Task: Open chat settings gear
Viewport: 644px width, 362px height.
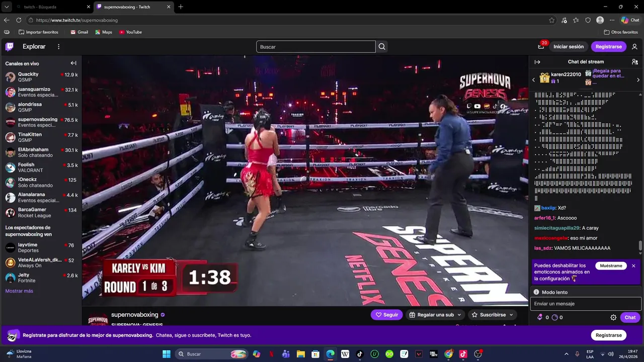Action: (613, 317)
